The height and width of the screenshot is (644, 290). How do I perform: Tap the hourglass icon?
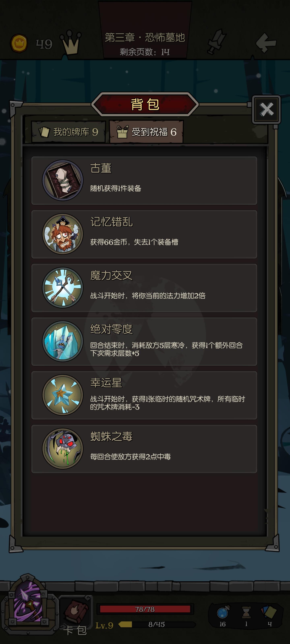[246, 612]
